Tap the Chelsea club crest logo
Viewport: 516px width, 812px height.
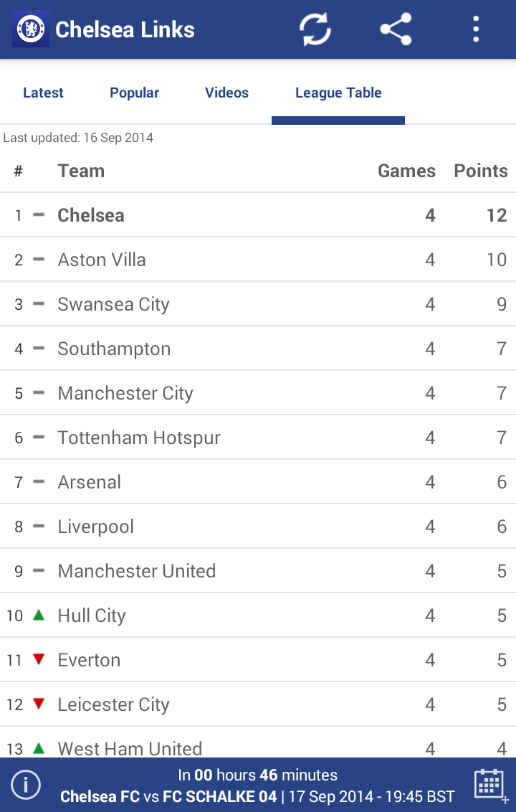(31, 29)
